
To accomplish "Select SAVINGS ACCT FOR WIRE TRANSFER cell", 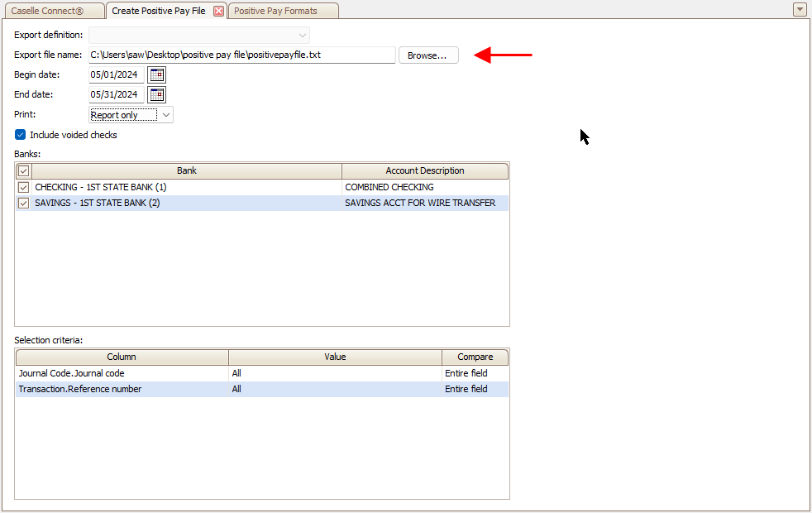I will tap(425, 203).
